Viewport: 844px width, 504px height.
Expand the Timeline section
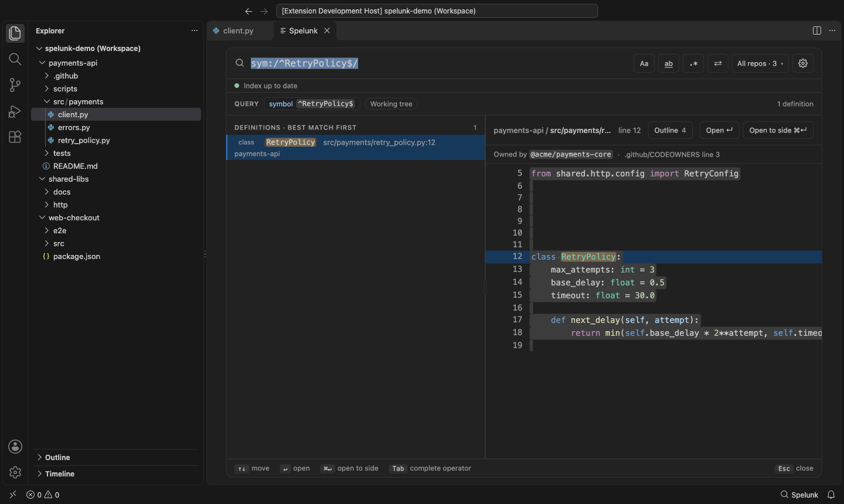[116, 474]
